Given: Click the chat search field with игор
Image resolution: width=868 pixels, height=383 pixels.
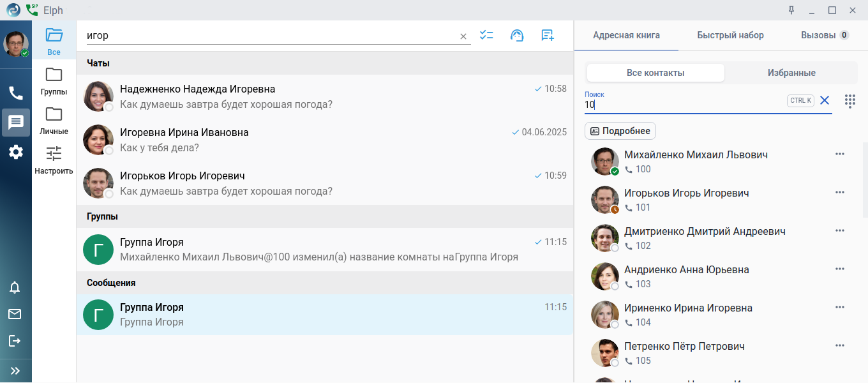Looking at the screenshot, I should pos(271,36).
